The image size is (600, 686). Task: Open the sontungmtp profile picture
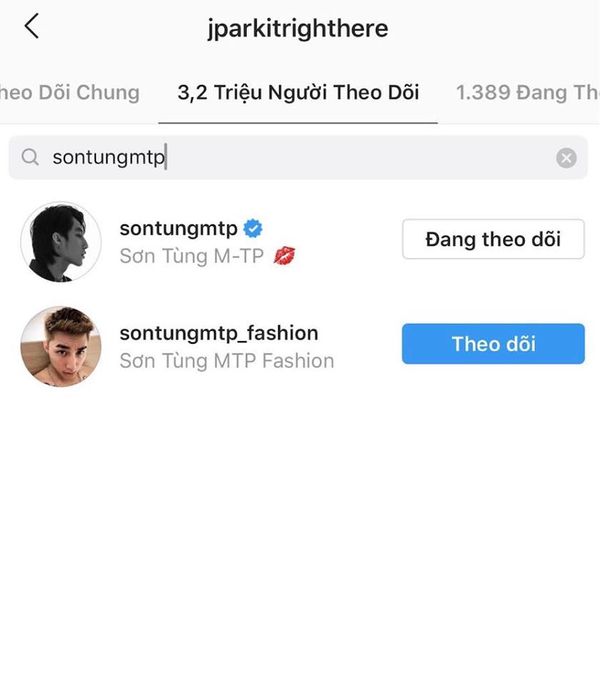61,242
